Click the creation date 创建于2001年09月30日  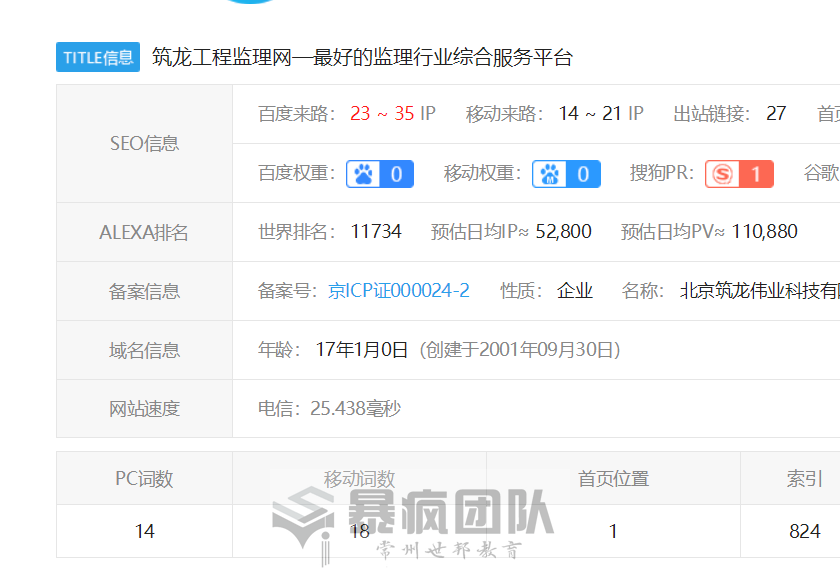coord(520,349)
